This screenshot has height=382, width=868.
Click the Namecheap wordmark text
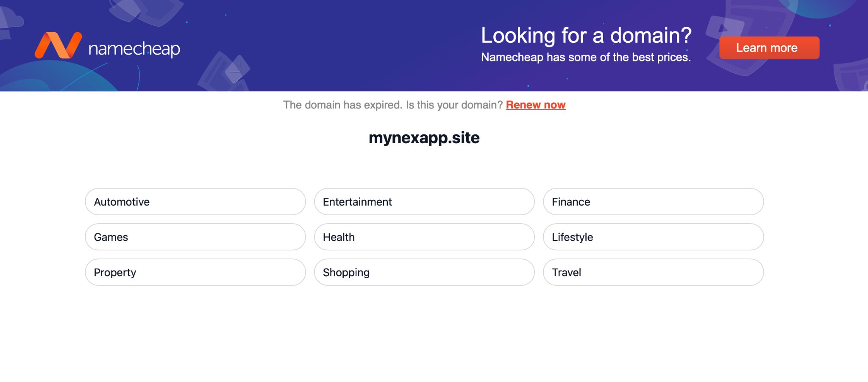[x=134, y=47]
